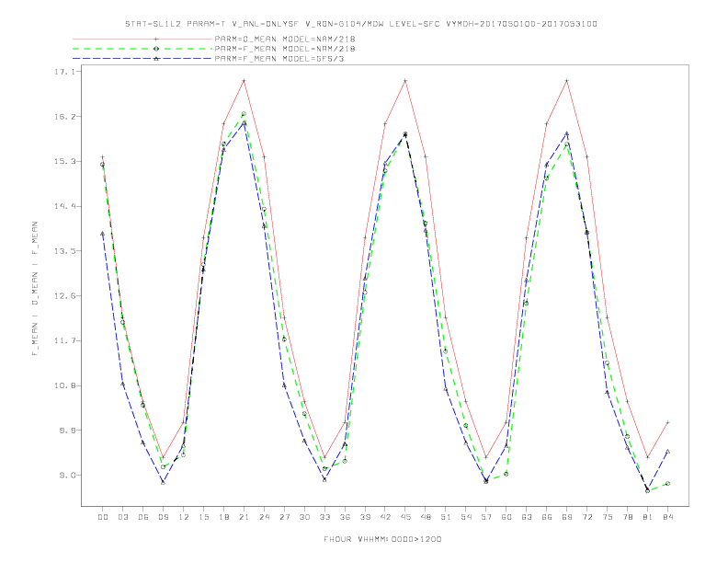Click x-axis tick label 36
This screenshot has width=728, height=563.
tap(345, 517)
